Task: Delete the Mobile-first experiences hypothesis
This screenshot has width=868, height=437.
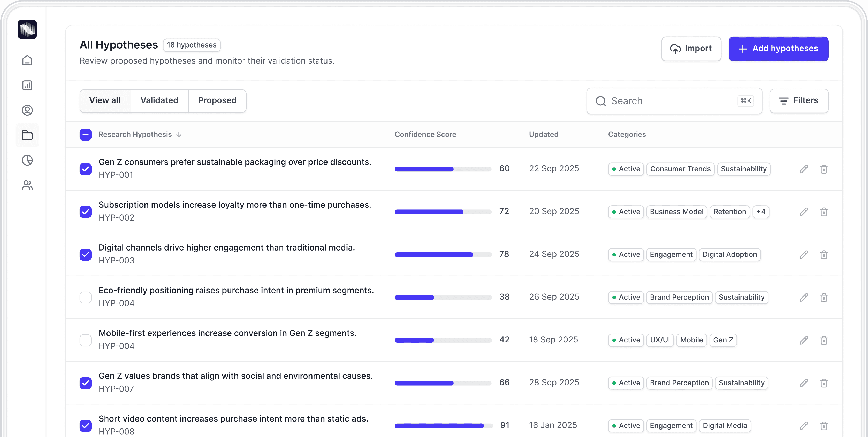Action: coord(824,340)
